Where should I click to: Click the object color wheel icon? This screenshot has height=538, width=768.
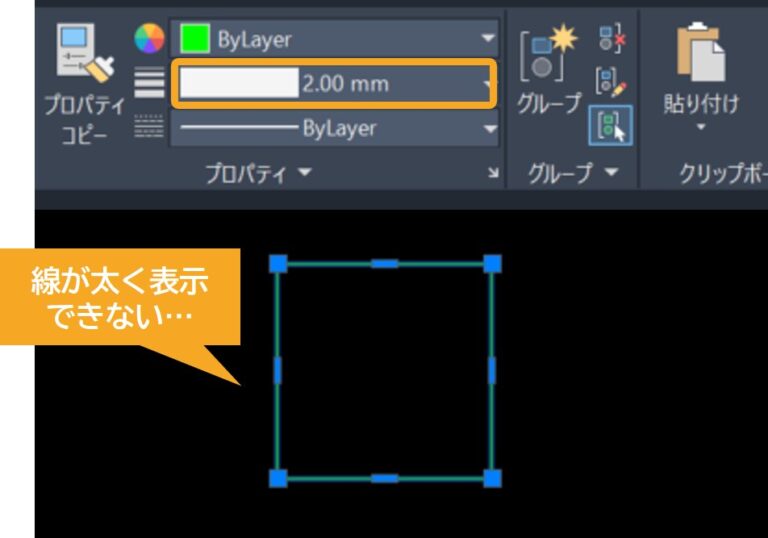[x=149, y=39]
